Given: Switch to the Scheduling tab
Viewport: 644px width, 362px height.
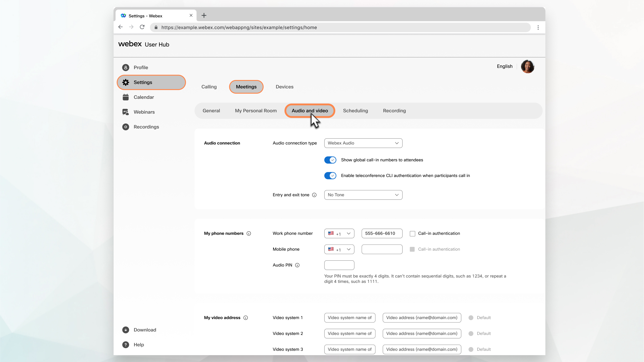Looking at the screenshot, I should click(x=356, y=111).
